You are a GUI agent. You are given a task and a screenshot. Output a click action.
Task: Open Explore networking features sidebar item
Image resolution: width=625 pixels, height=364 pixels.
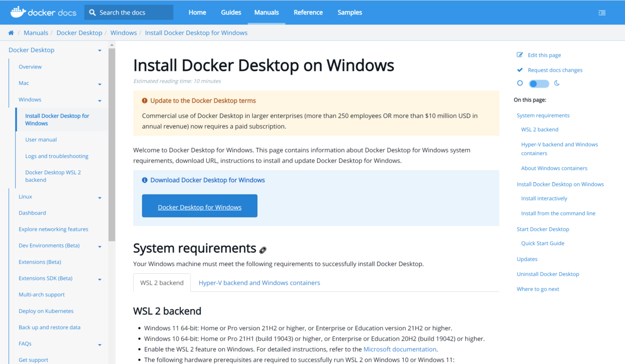[54, 229]
